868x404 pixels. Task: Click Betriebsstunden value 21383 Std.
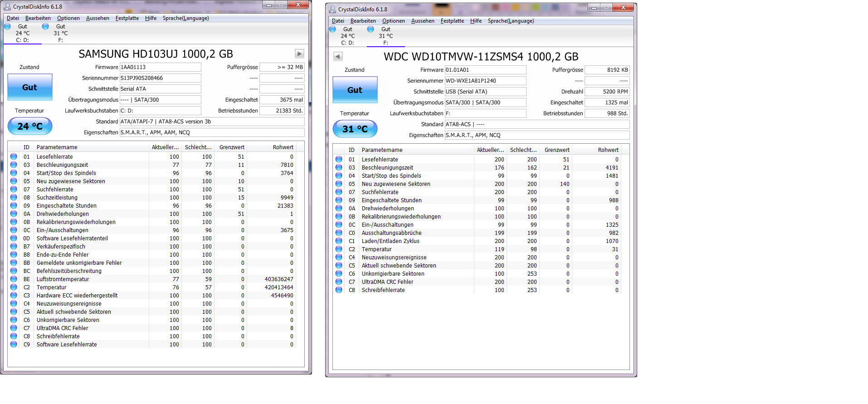tap(282, 111)
